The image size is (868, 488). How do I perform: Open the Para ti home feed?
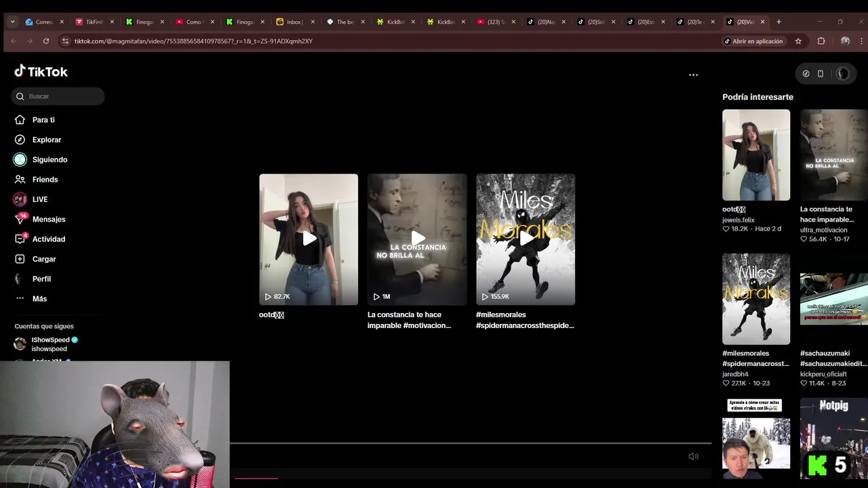tap(43, 120)
